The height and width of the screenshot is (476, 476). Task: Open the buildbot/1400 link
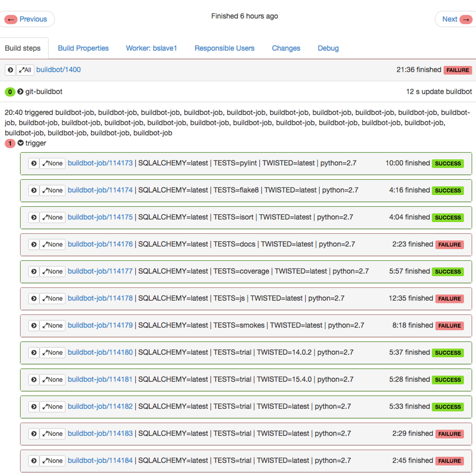tap(58, 70)
